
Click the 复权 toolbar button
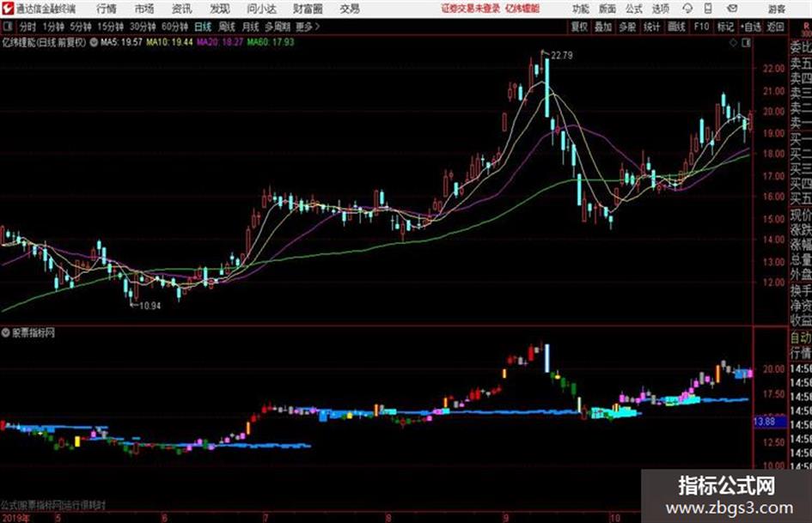(579, 27)
